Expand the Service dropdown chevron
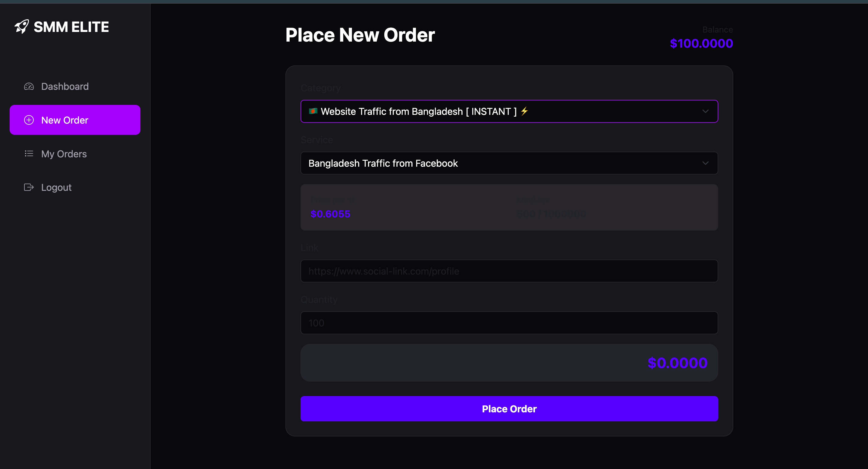Viewport: 868px width, 469px height. click(x=705, y=163)
